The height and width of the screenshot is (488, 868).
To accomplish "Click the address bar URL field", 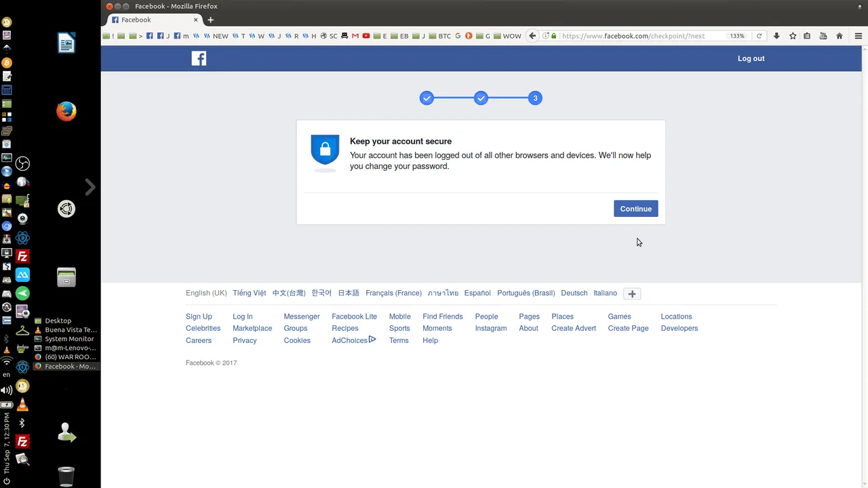I will click(642, 36).
